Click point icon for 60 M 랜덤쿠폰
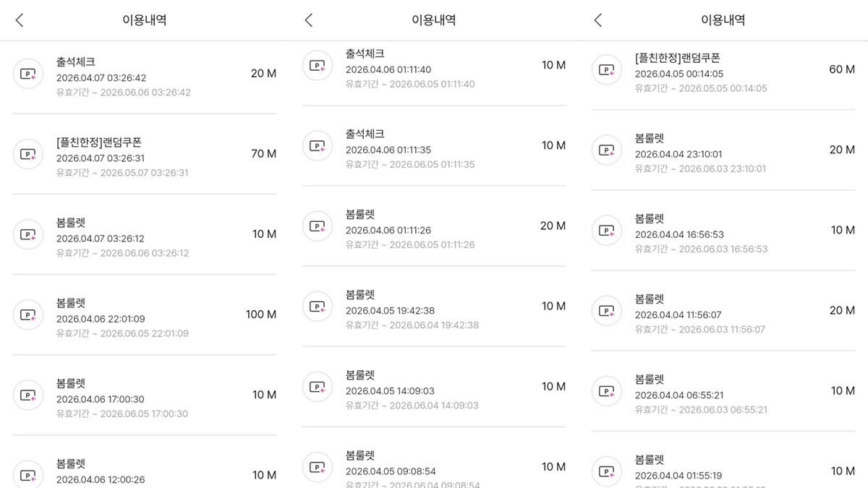Screen dimensions: 868x488 coord(607,69)
